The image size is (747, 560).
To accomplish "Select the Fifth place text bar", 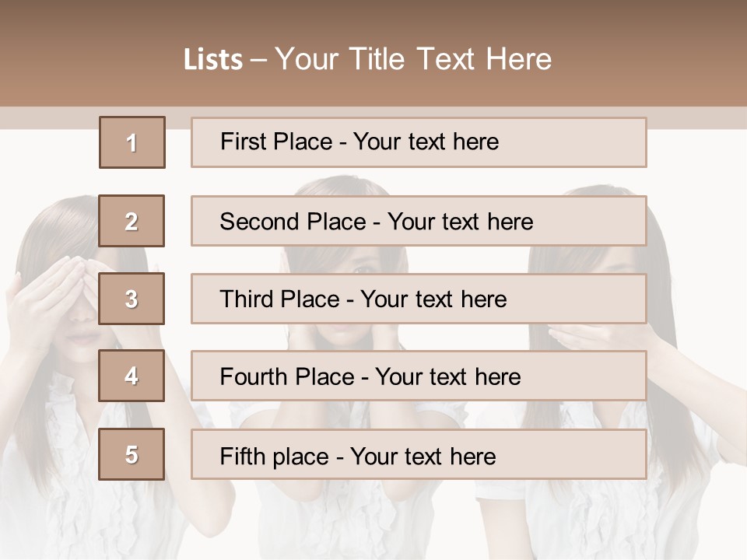I will pos(419,454).
